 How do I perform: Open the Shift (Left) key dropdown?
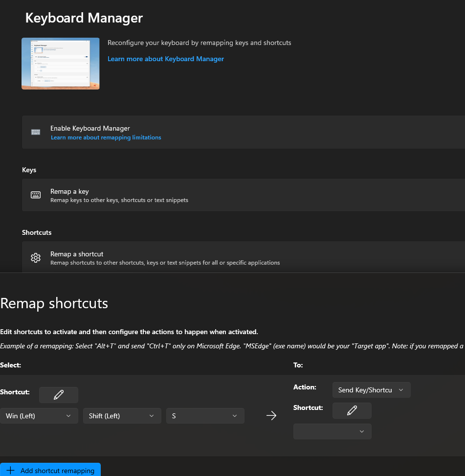(x=122, y=416)
